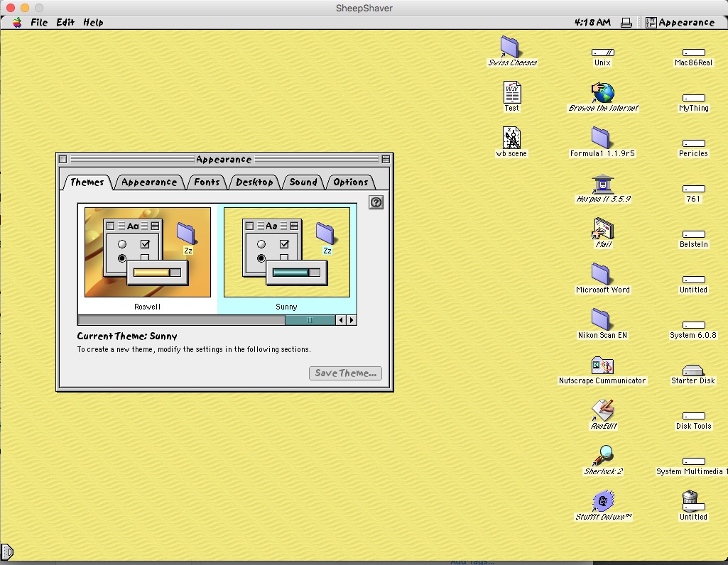
Task: Click the printer icon in menu bar
Action: tap(626, 23)
